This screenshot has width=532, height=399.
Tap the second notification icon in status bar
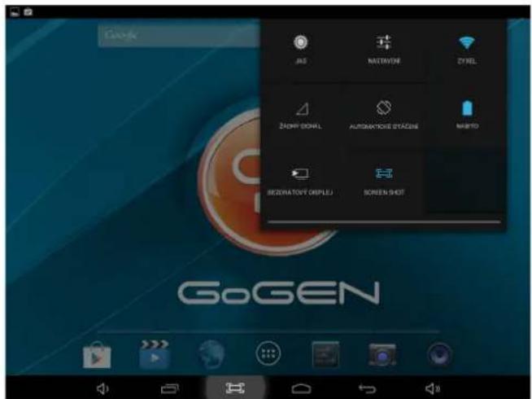(x=28, y=12)
